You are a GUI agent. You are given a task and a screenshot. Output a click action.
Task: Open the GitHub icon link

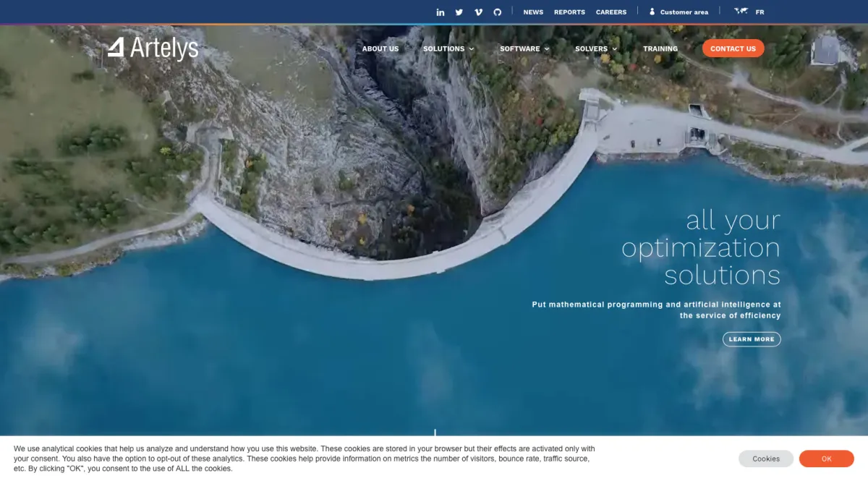tap(497, 12)
